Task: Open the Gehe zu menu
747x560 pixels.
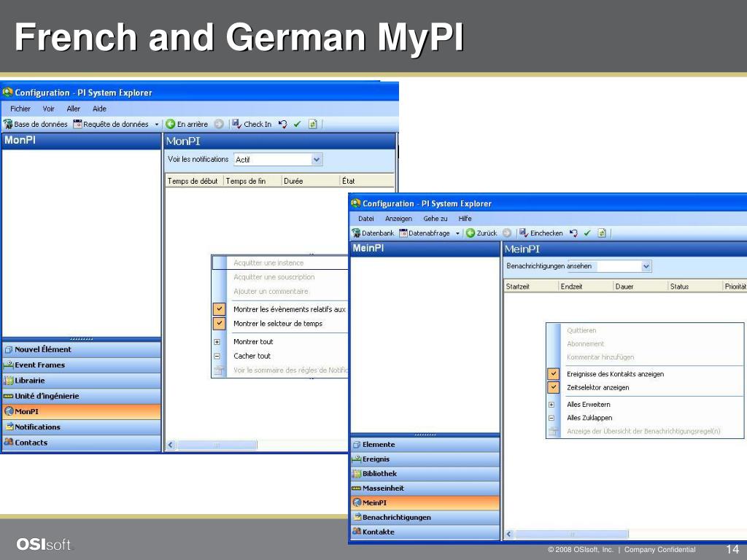Action: coord(436,219)
